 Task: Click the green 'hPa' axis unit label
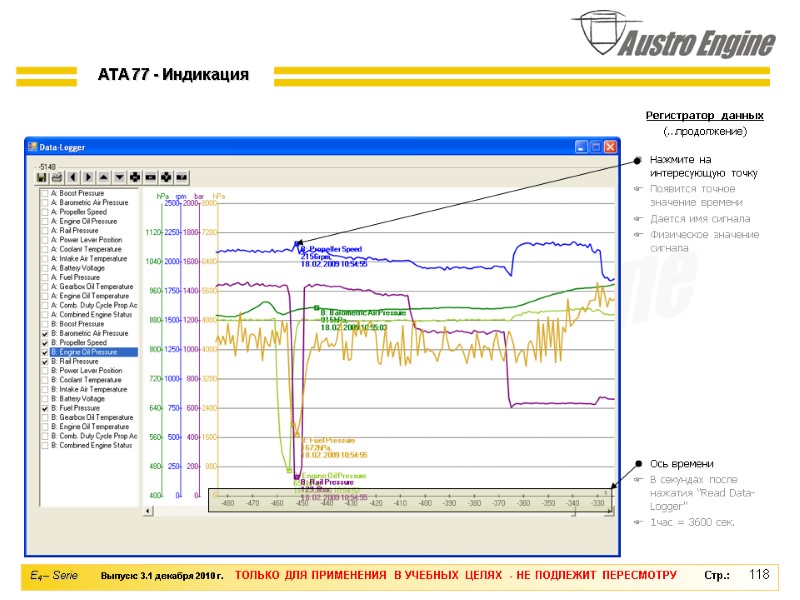point(162,196)
